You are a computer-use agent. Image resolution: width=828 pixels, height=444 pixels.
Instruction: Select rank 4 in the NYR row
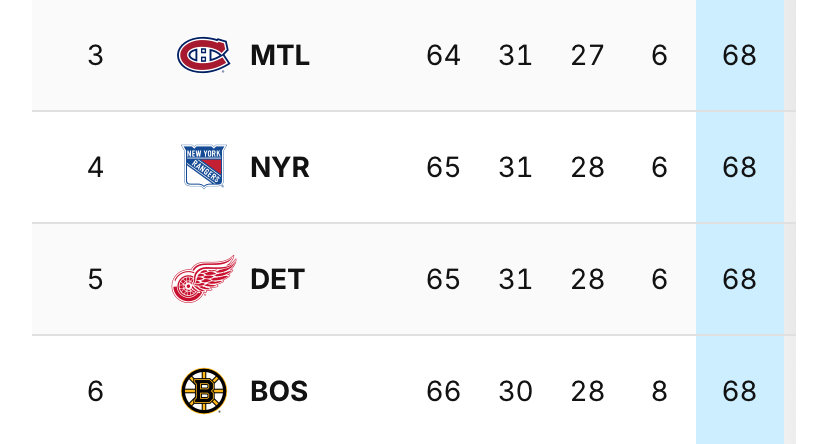tap(96, 167)
